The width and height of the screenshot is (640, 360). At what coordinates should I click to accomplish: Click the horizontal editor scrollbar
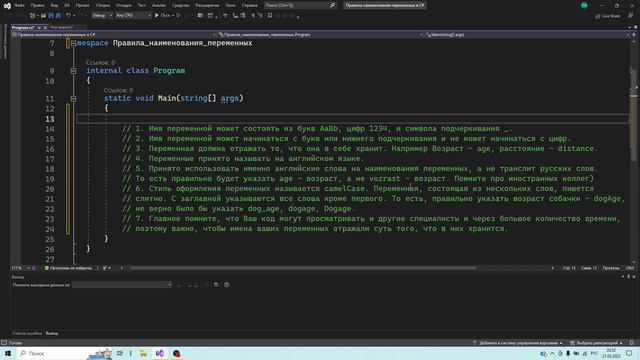(302, 268)
